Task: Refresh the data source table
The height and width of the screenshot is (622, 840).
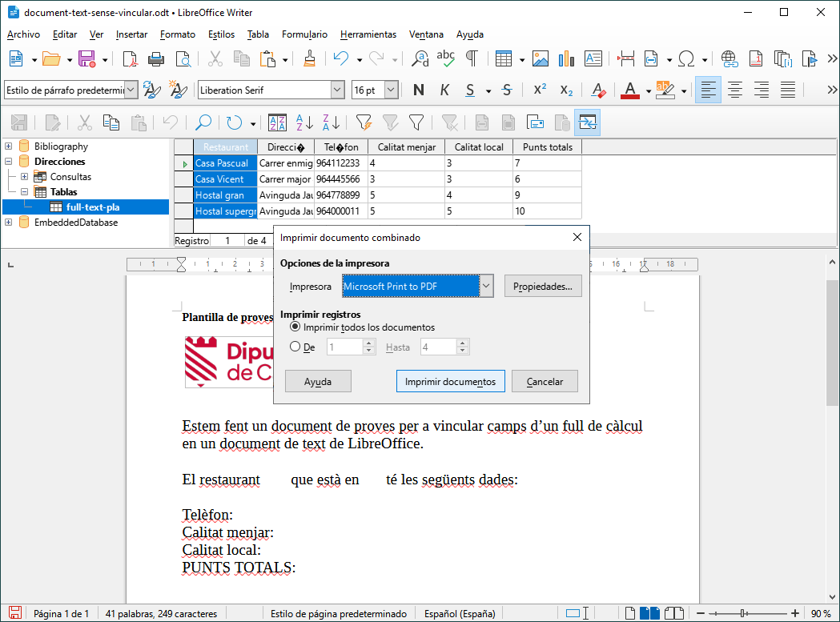Action: click(234, 122)
